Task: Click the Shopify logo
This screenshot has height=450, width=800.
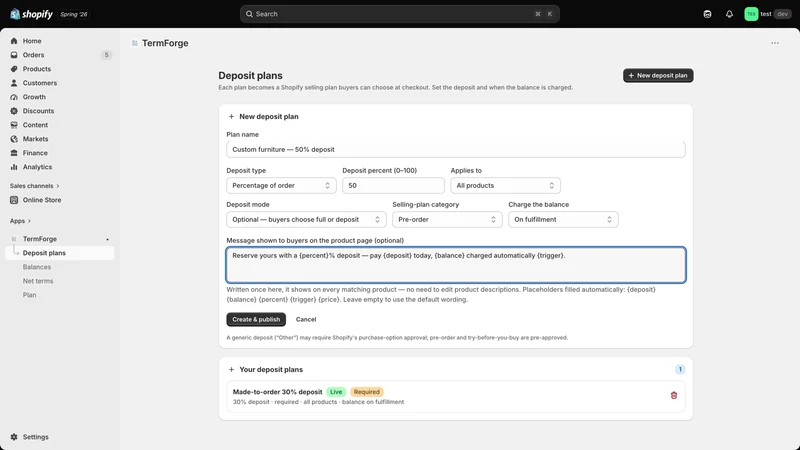Action: tap(31, 14)
